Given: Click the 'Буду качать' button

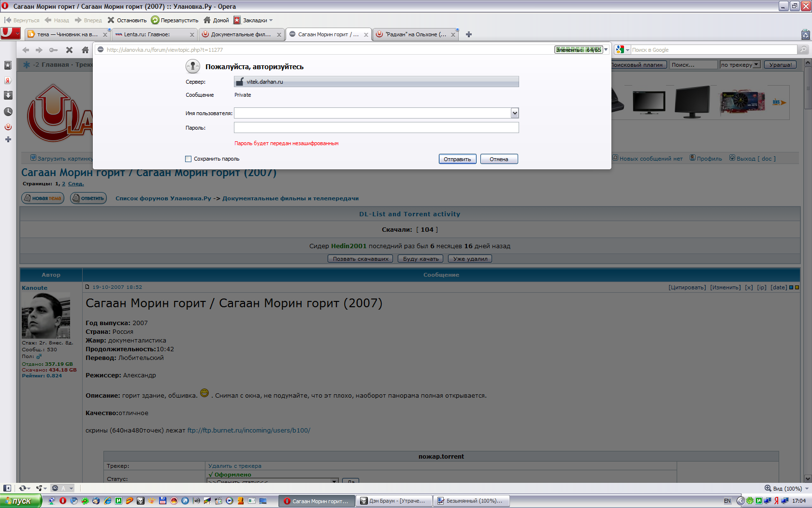Looking at the screenshot, I should pyautogui.click(x=420, y=259).
